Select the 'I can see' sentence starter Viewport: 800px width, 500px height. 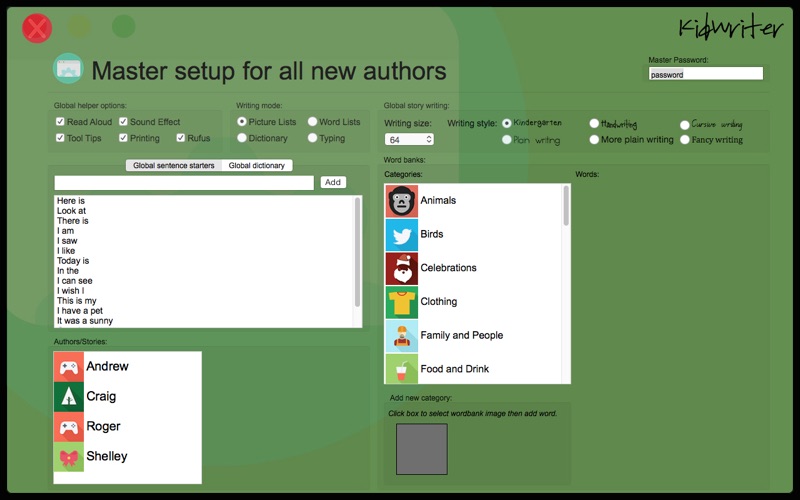[74, 281]
